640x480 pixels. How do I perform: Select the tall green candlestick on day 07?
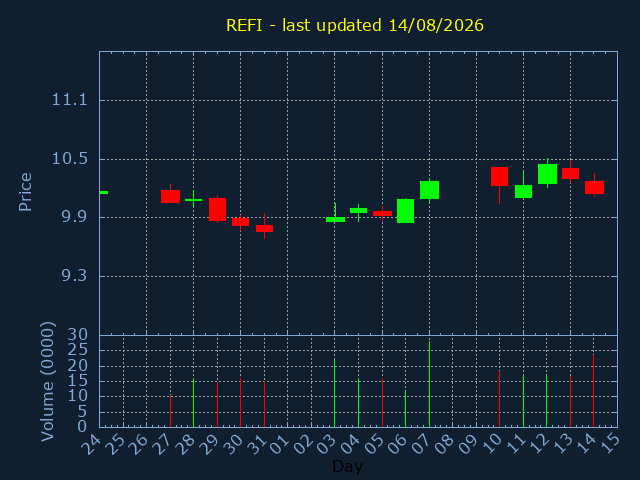point(429,190)
